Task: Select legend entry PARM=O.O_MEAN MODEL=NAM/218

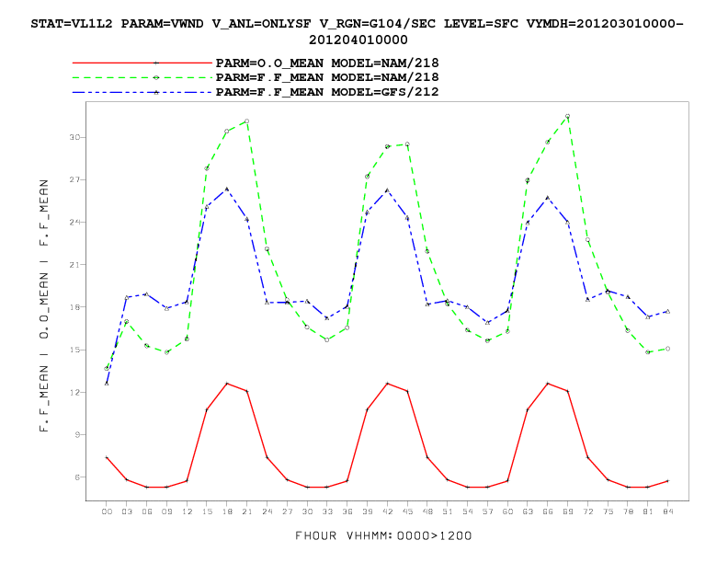Action: (327, 63)
